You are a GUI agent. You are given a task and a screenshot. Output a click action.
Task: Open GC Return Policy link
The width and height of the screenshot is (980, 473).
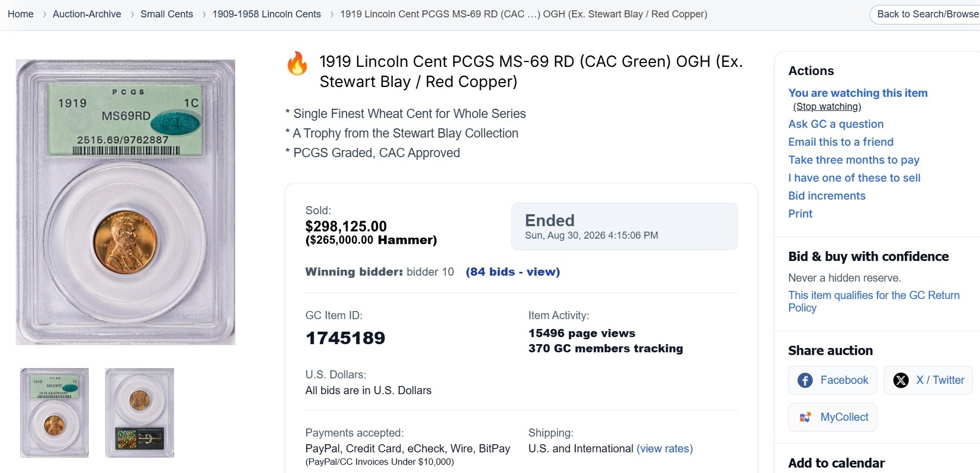coord(874,301)
